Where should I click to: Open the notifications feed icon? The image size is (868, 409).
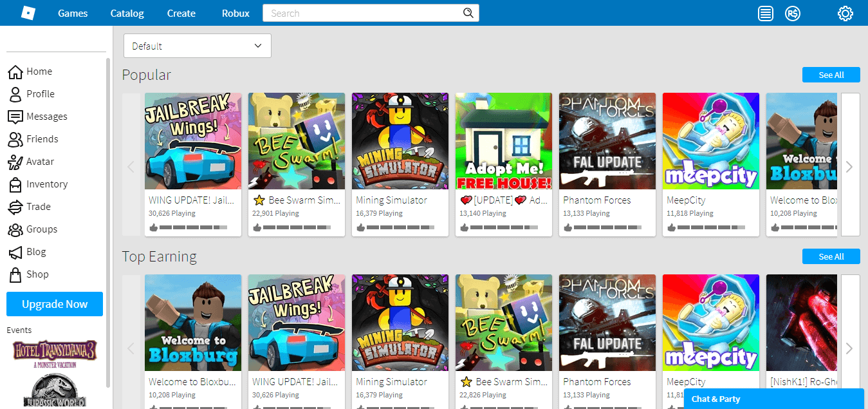click(765, 13)
